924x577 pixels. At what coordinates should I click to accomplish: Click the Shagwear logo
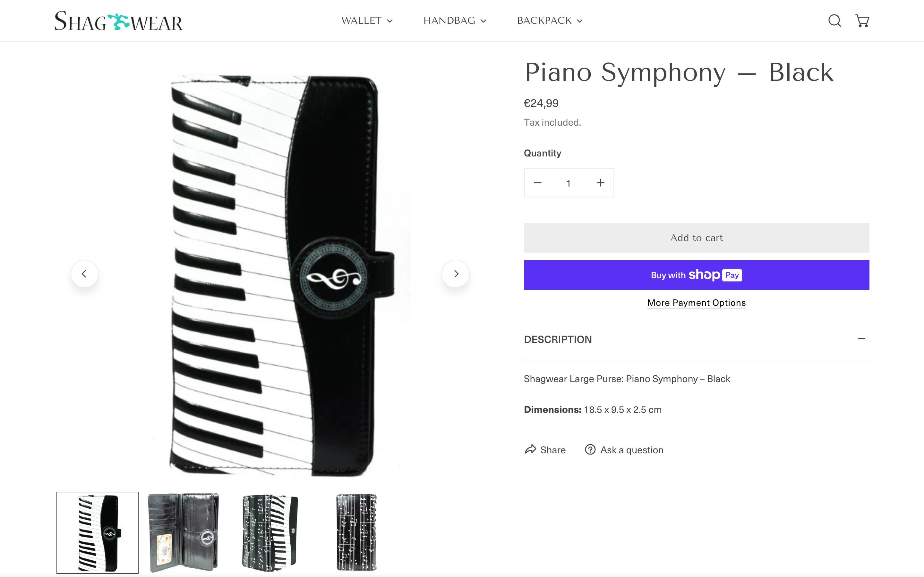(118, 21)
